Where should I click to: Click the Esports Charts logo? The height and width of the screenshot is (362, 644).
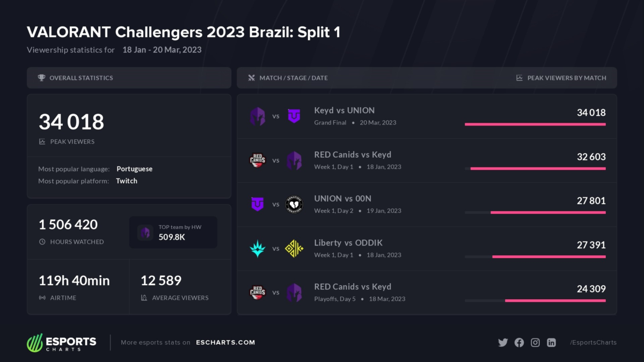point(62,343)
